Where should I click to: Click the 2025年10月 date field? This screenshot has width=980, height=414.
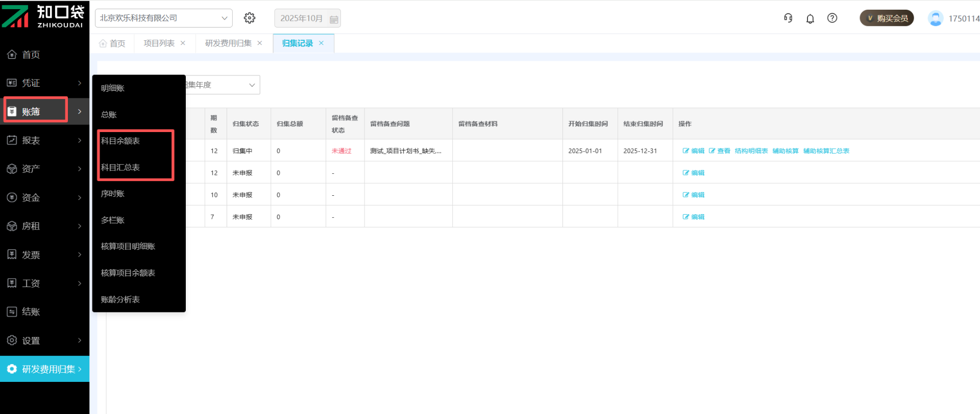pyautogui.click(x=301, y=18)
